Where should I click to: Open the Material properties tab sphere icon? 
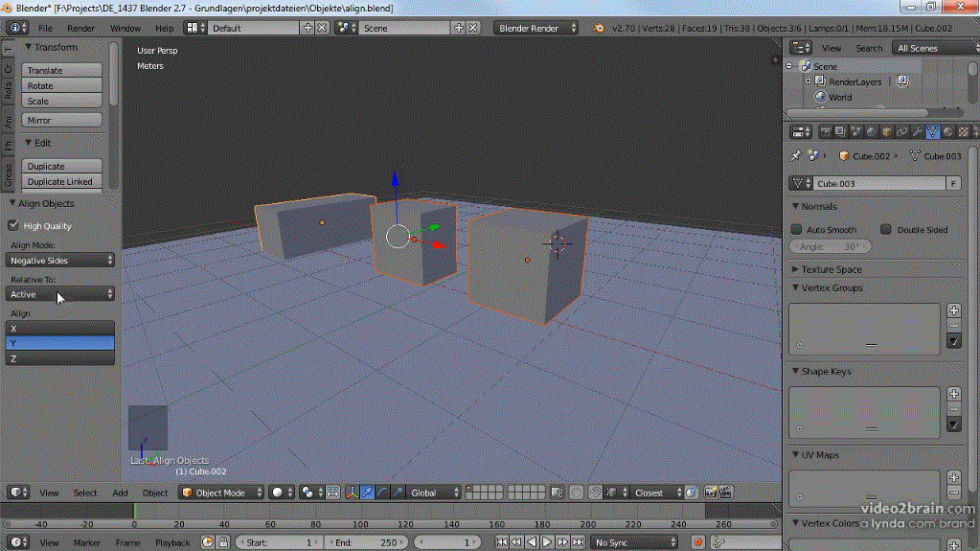[947, 132]
